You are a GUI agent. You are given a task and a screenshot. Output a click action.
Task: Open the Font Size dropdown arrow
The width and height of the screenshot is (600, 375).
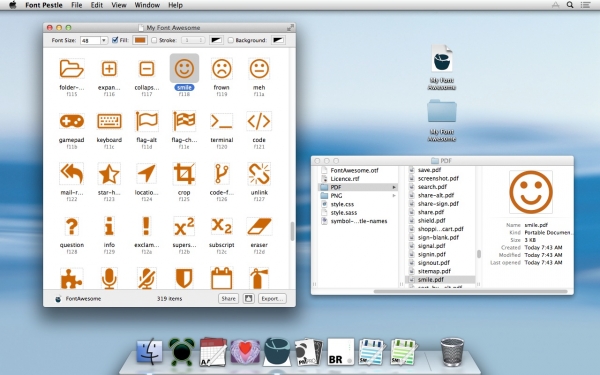pyautogui.click(x=104, y=40)
